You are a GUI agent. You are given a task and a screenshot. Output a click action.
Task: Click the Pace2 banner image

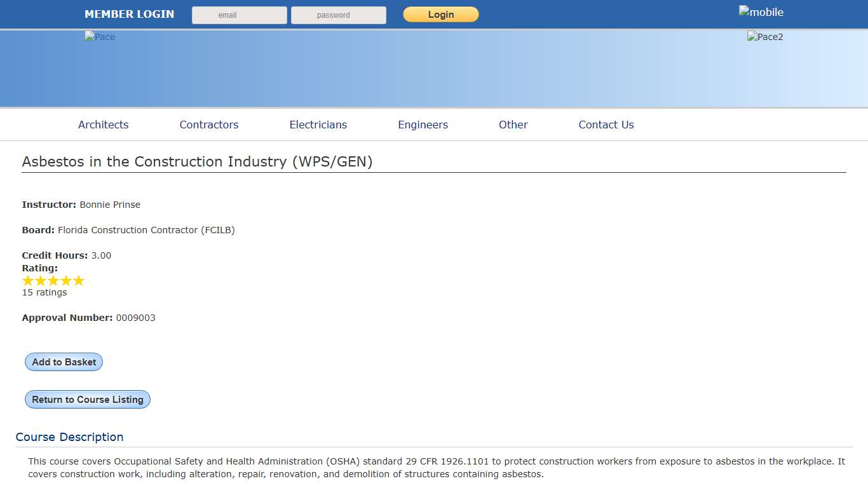point(765,37)
